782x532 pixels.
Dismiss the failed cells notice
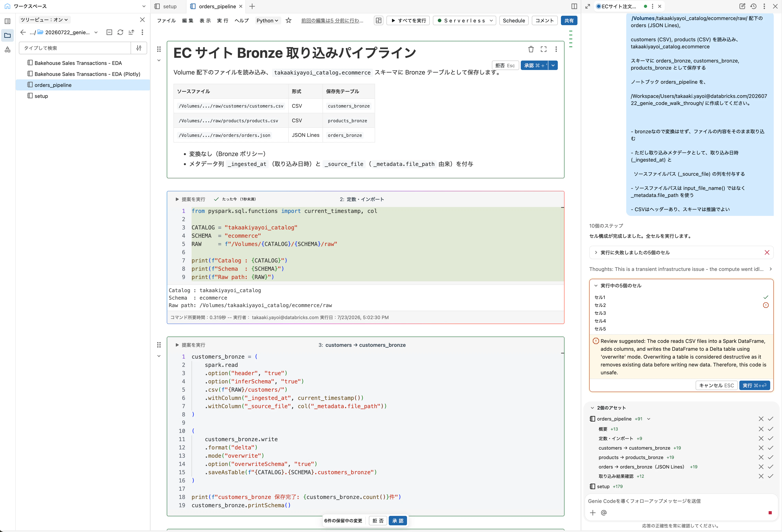[767, 253]
